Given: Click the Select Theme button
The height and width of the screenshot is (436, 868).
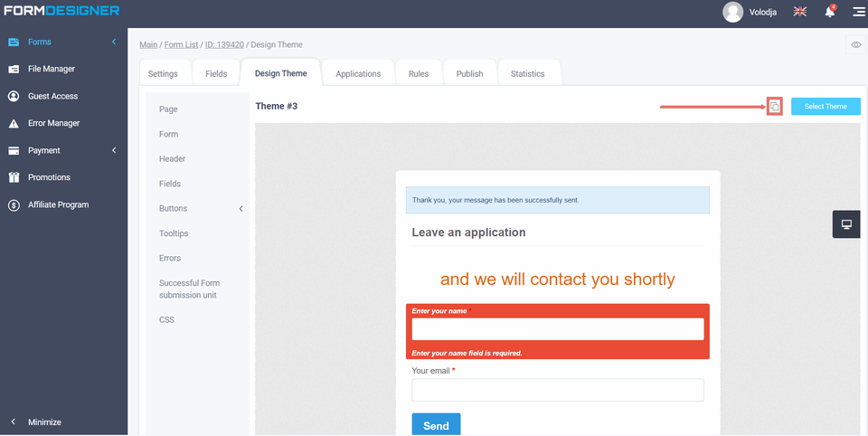Looking at the screenshot, I should pos(826,107).
